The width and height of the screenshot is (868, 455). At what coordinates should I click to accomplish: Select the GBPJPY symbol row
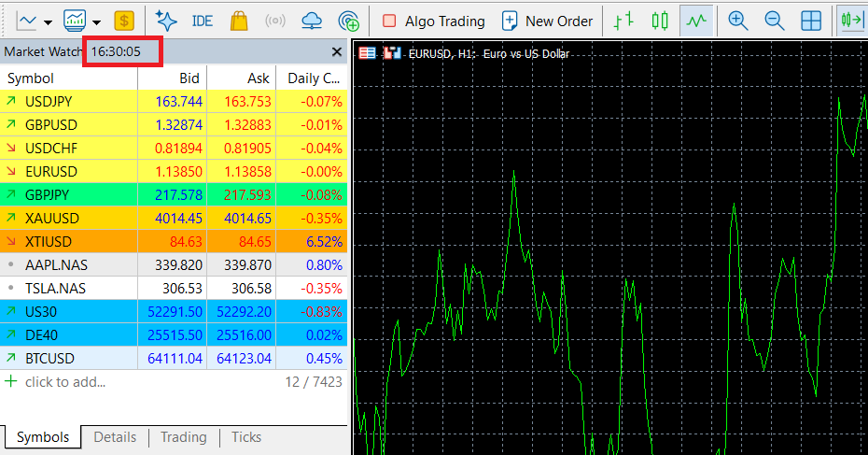pos(174,194)
